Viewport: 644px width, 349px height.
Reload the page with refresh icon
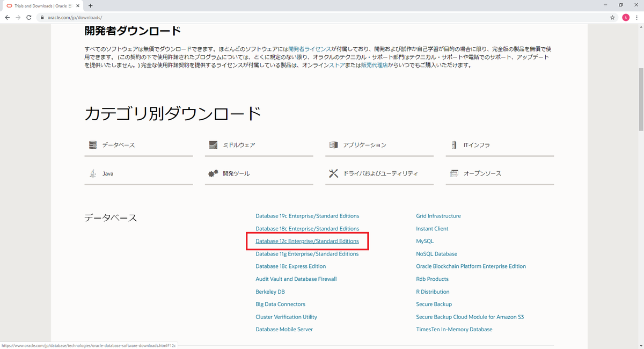[30, 17]
